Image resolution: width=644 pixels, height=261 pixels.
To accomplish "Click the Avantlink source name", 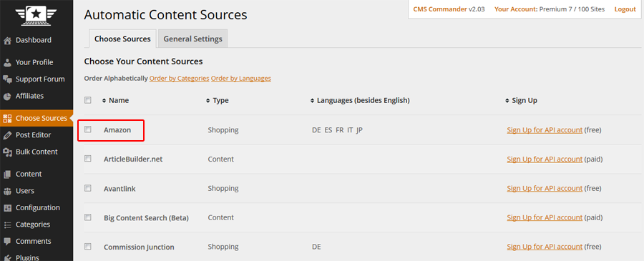I will [x=119, y=189].
